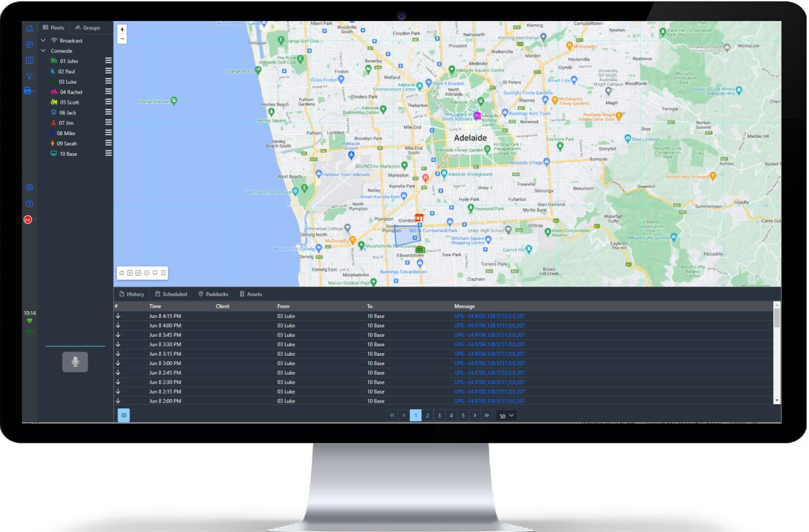
Task: Click the AA avatar icon in the sidebar
Action: tap(29, 219)
